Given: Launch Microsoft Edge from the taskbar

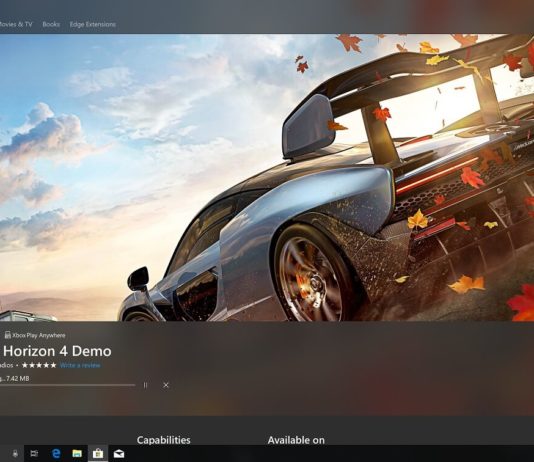Looking at the screenshot, I should tap(56, 453).
